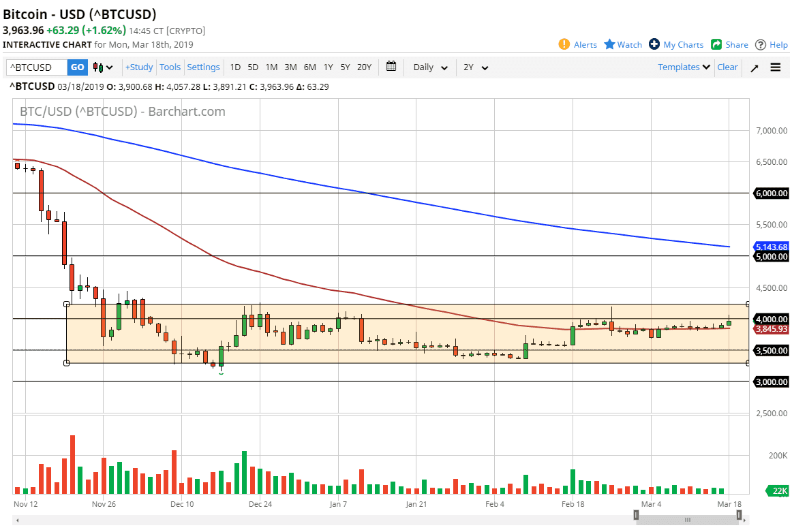Select the Tools menu item
792x532 pixels.
pos(170,67)
